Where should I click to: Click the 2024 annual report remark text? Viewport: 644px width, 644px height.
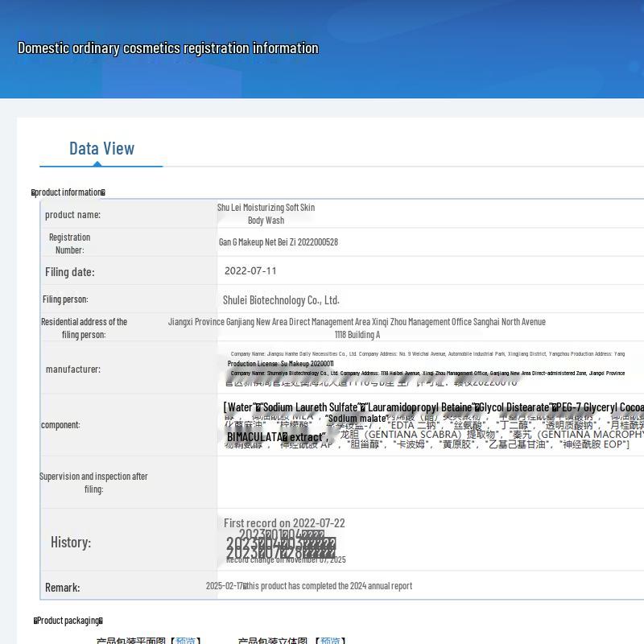pyautogui.click(x=309, y=586)
